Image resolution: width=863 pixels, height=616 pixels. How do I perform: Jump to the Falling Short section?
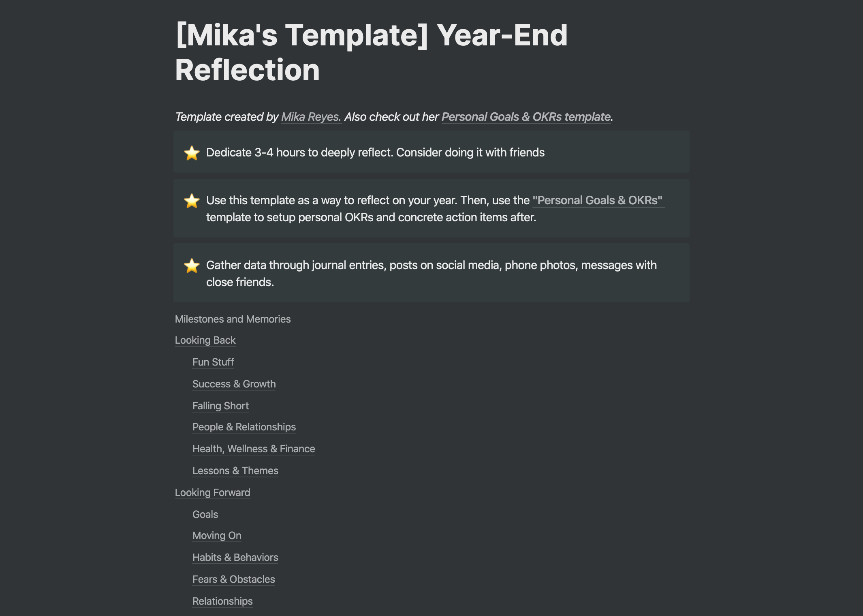click(x=220, y=406)
